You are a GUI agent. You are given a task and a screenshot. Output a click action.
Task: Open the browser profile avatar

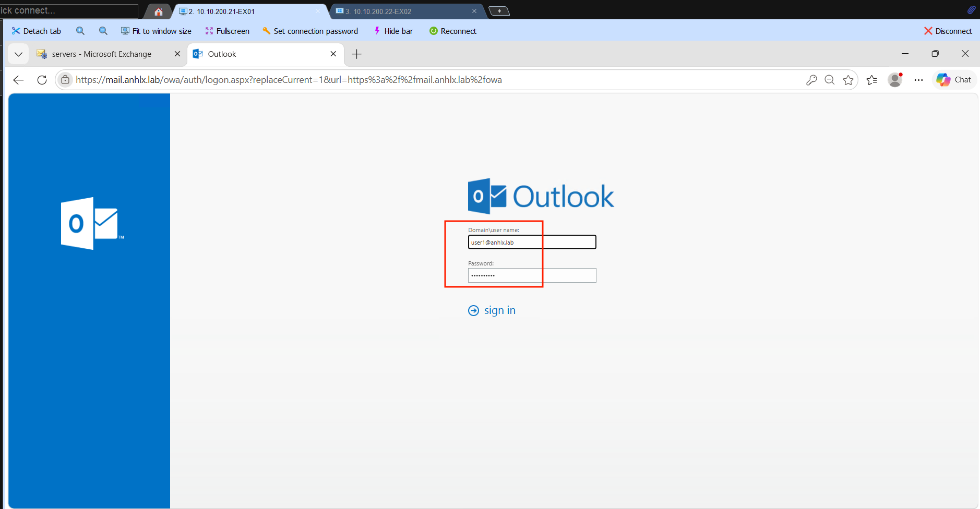[x=895, y=80]
